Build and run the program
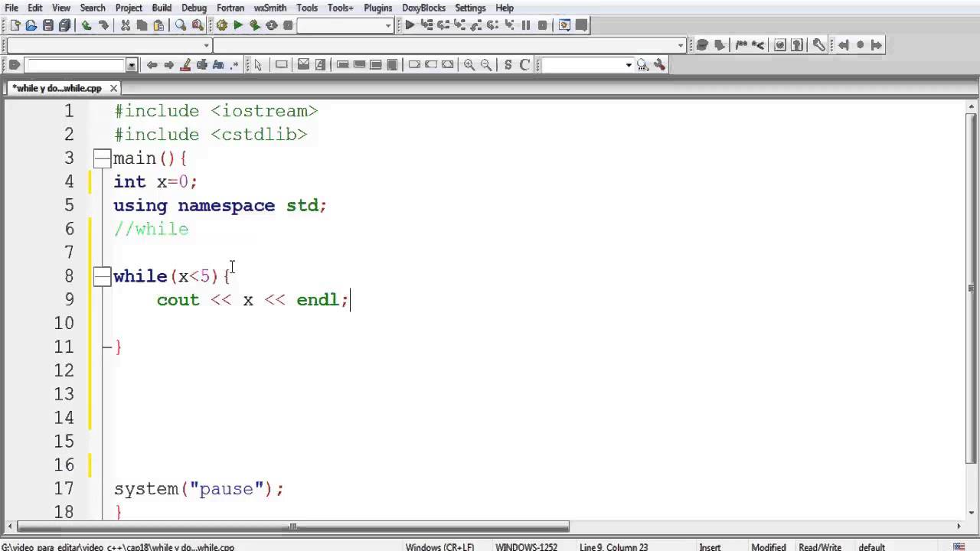Image resolution: width=980 pixels, height=551 pixels. (255, 25)
